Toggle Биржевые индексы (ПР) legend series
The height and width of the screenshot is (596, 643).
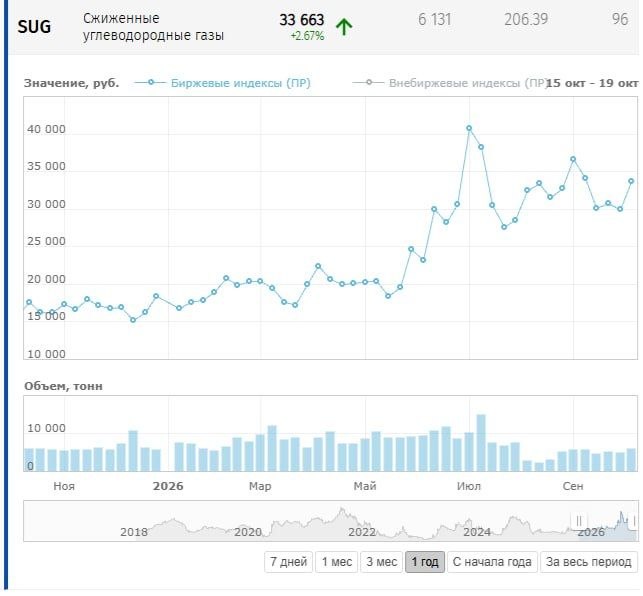coord(223,83)
